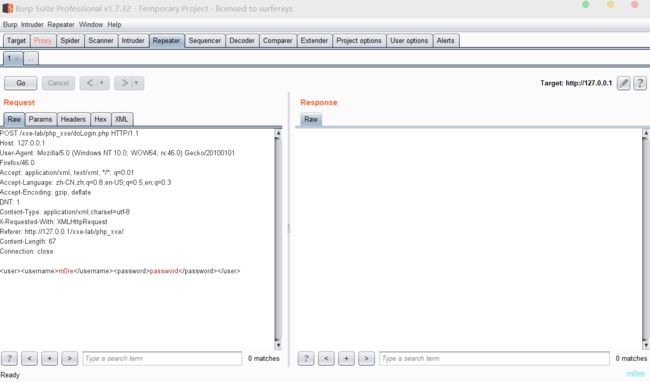Open the Help menu
650x382 pixels.
114,25
